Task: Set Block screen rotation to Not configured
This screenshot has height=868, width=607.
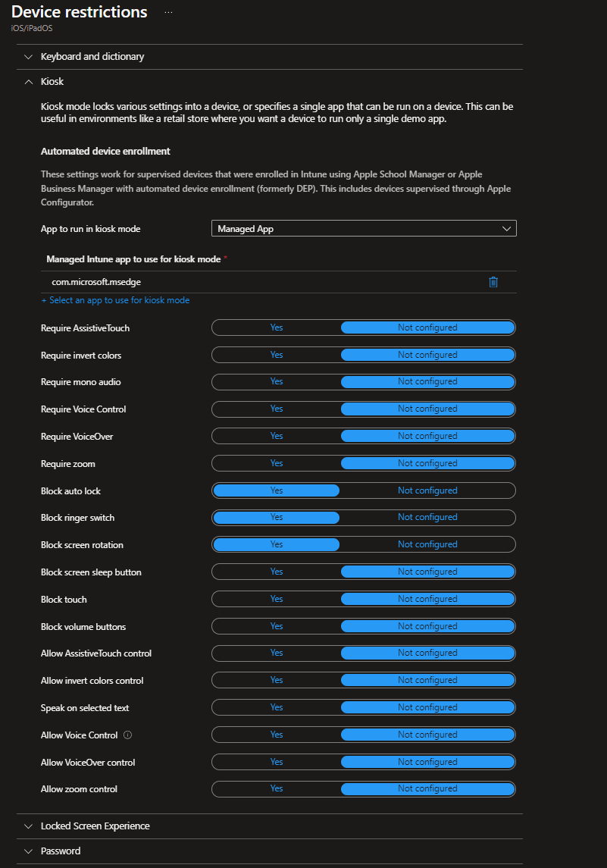Action: pyautogui.click(x=427, y=544)
